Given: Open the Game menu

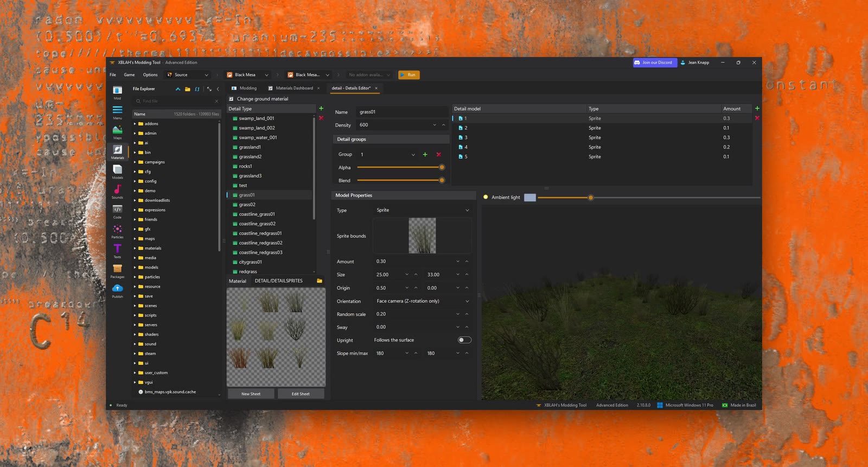Looking at the screenshot, I should pyautogui.click(x=129, y=75).
